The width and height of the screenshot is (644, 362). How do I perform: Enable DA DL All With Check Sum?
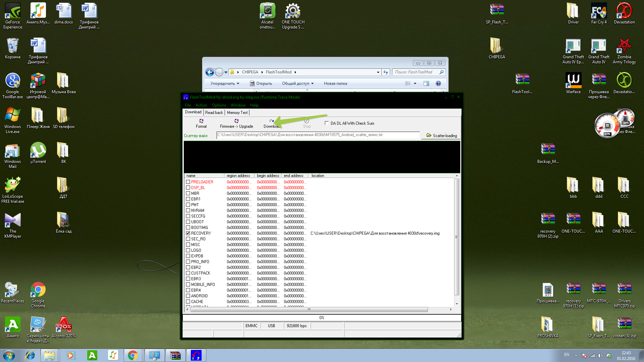[327, 123]
